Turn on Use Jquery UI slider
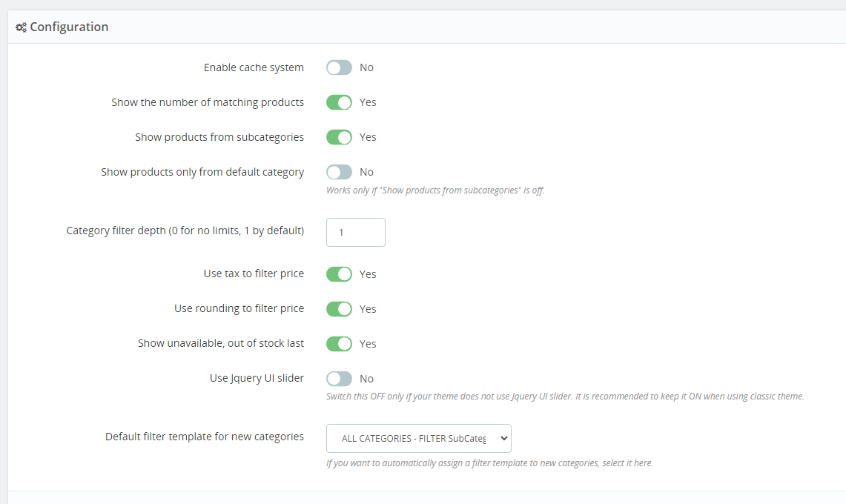The image size is (846, 504). tap(339, 379)
